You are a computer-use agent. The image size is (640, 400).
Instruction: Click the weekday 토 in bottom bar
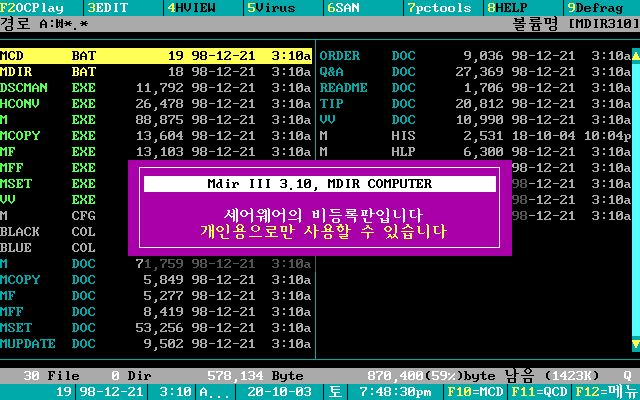pyautogui.click(x=335, y=392)
